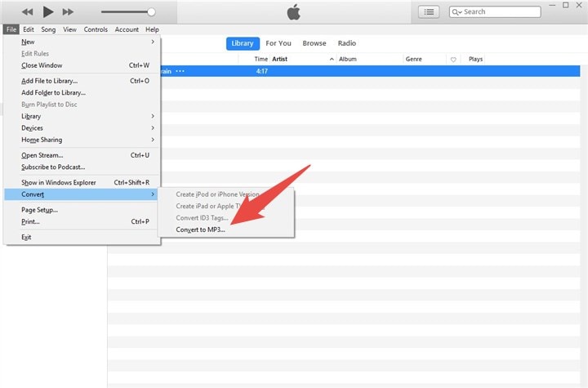The height and width of the screenshot is (388, 588).
Task: Sort by the Genre column header
Action: click(x=413, y=60)
